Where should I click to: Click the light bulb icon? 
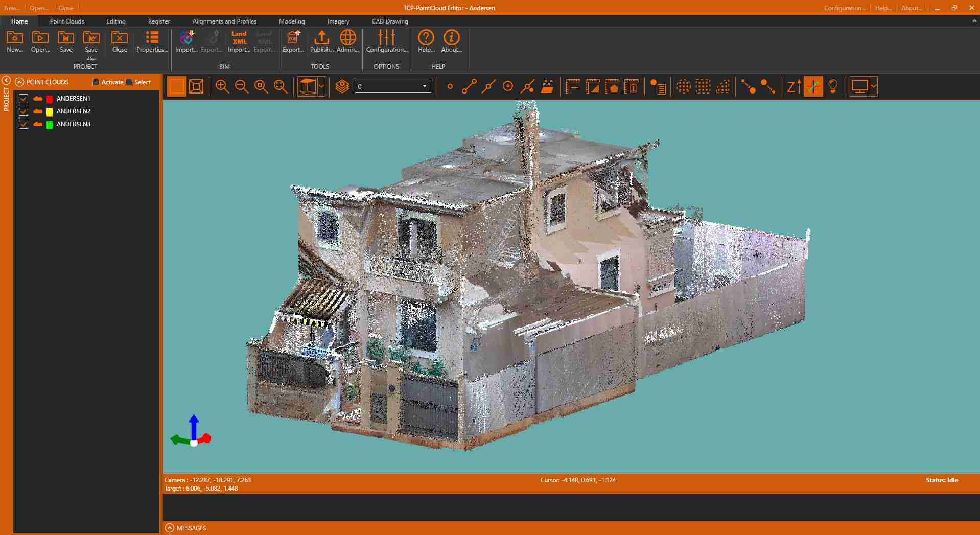pos(833,86)
